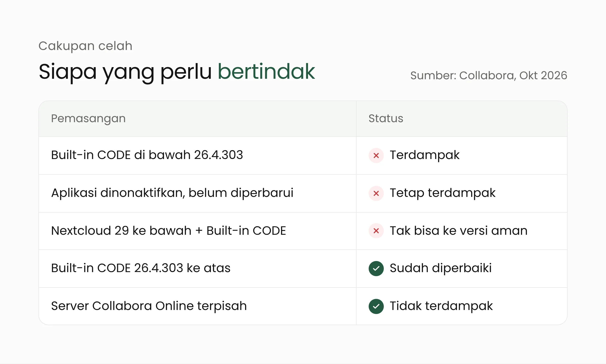The height and width of the screenshot is (364, 606).
Task: Click the green check icon beside Tidak terdampak
Action: tap(376, 306)
